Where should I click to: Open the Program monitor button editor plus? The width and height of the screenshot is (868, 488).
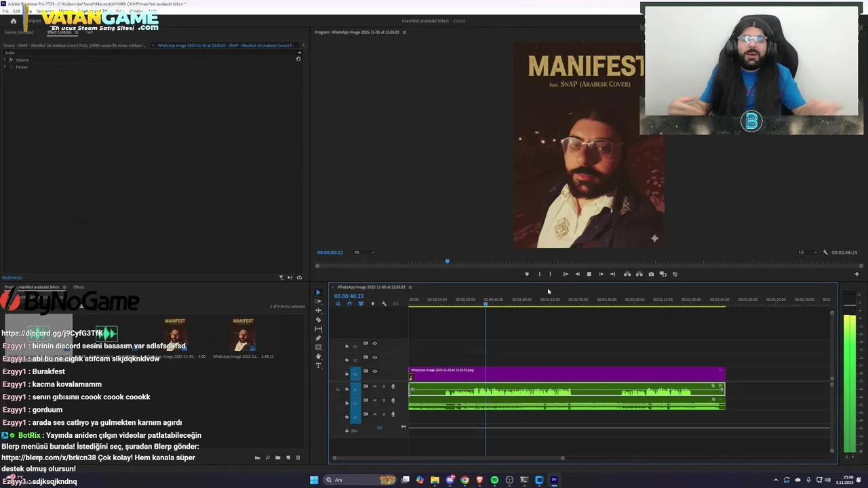click(856, 274)
